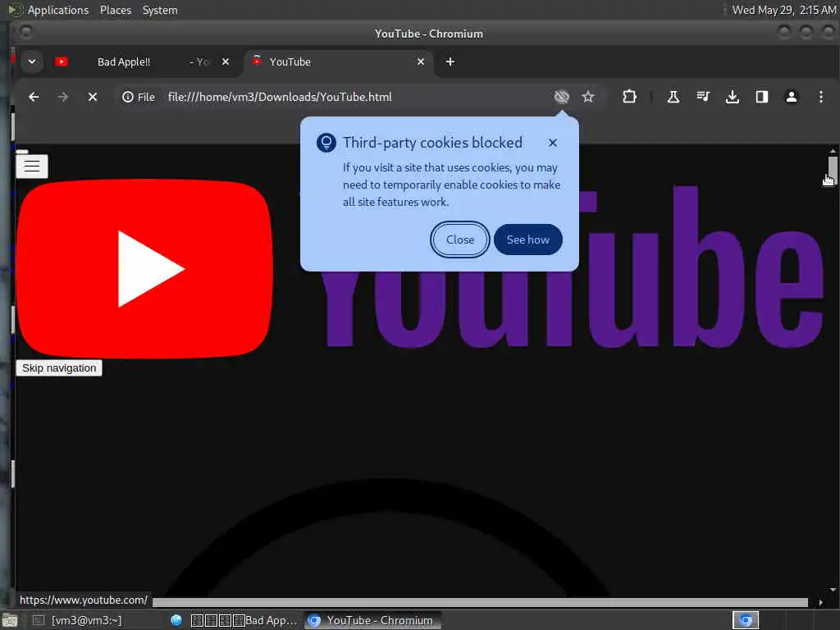Switch to Bad App... taskbar window

[235, 620]
